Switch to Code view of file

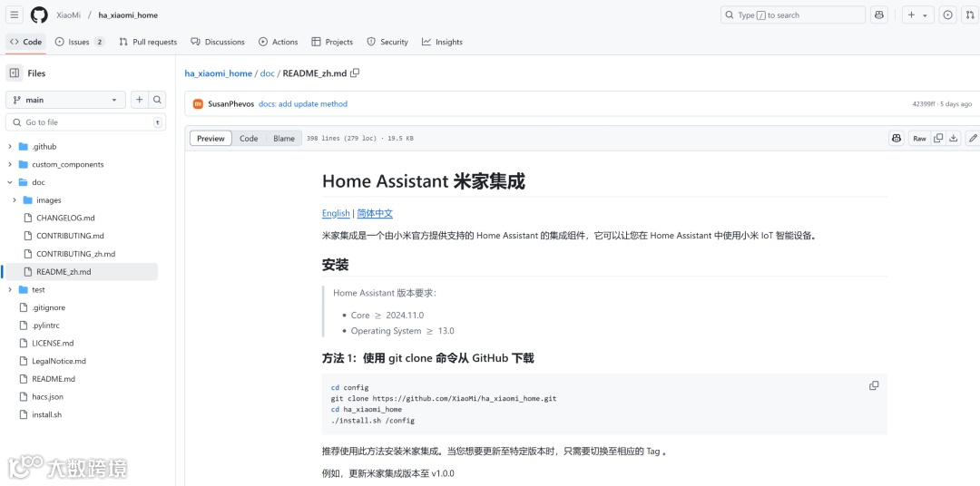click(x=249, y=139)
